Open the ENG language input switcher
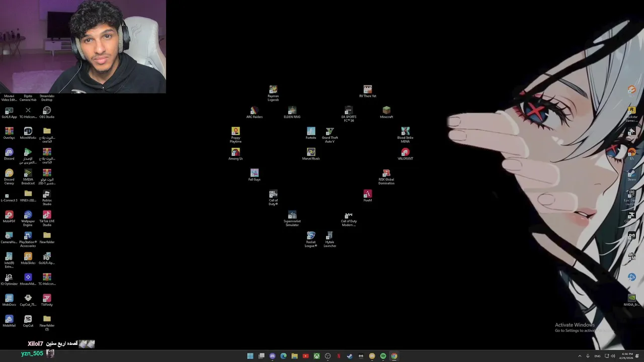Viewport: 644px width, 362px height. (597, 356)
